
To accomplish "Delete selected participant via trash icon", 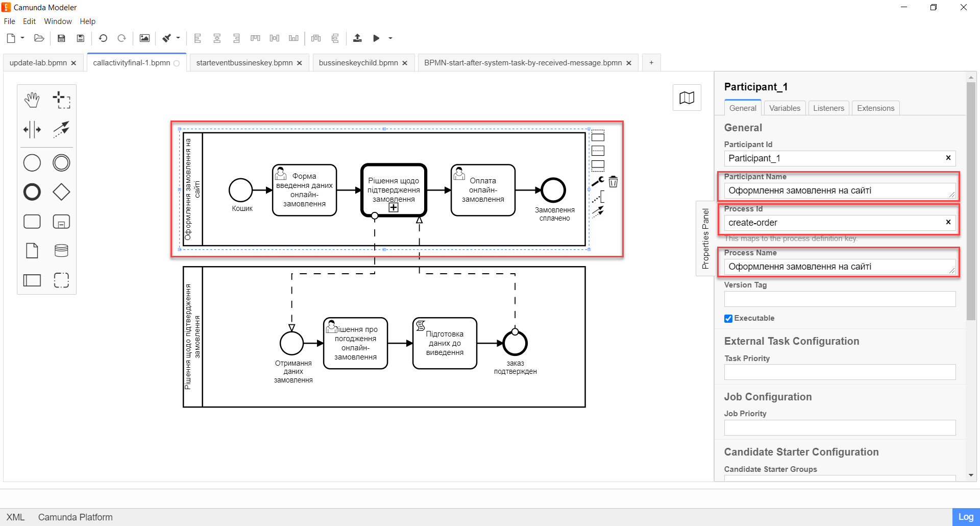I will click(613, 182).
